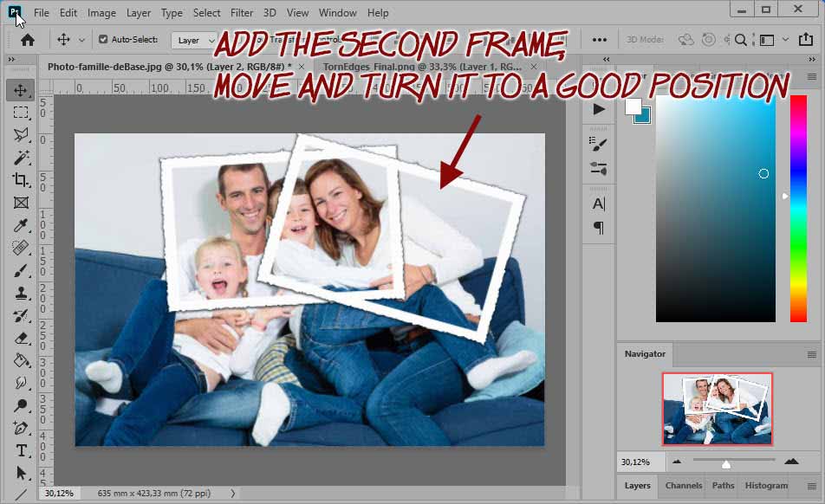
Task: Open the Type menu
Action: click(172, 13)
